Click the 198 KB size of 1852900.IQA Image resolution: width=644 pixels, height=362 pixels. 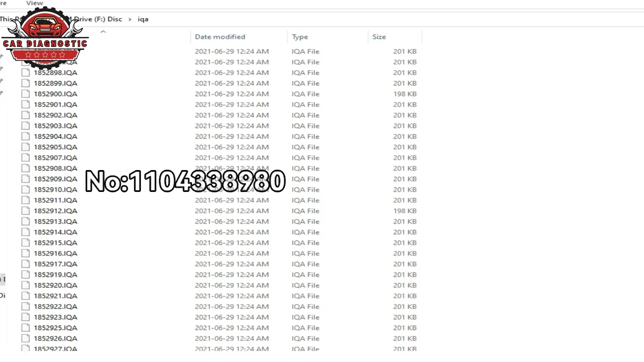tap(405, 94)
